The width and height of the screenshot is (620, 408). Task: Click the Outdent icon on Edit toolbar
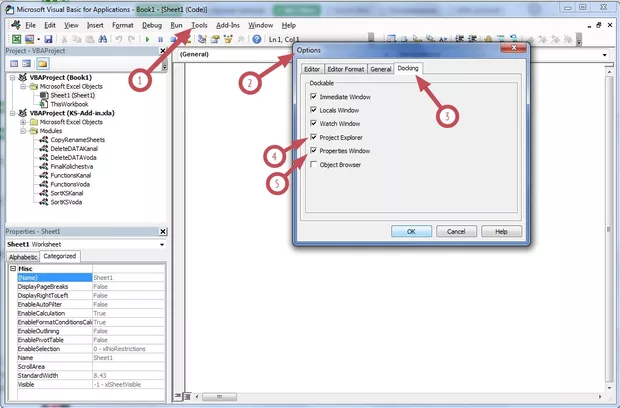pyautogui.click(x=473, y=39)
